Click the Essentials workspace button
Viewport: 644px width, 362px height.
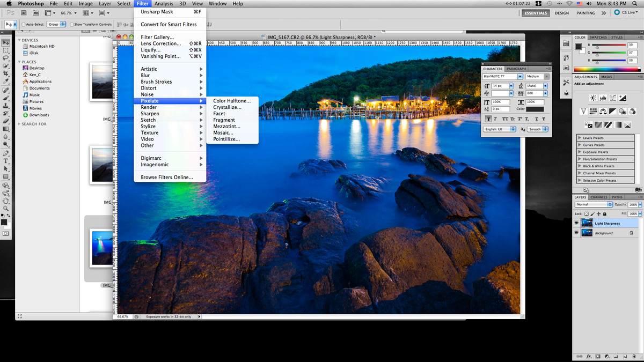[536, 13]
